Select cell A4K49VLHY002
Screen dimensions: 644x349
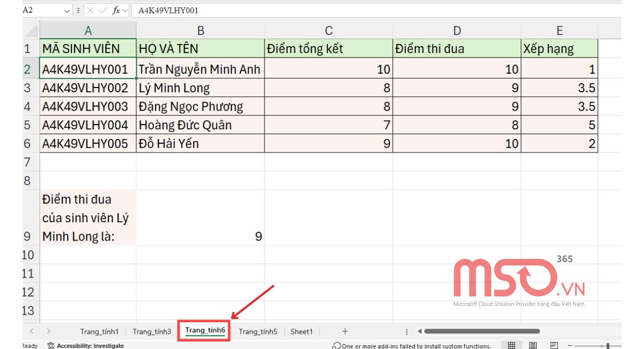88,88
